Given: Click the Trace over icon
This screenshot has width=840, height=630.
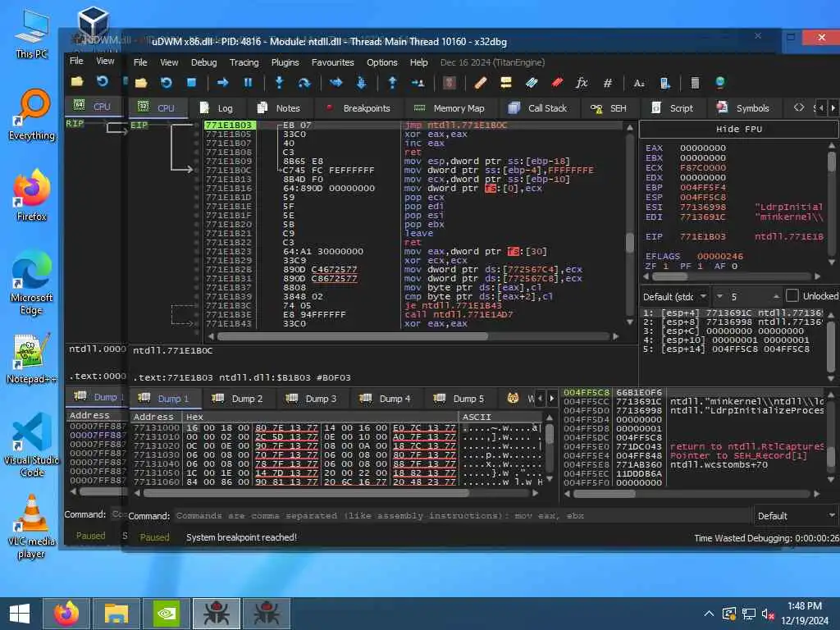Looking at the screenshot, I should pos(361,83).
